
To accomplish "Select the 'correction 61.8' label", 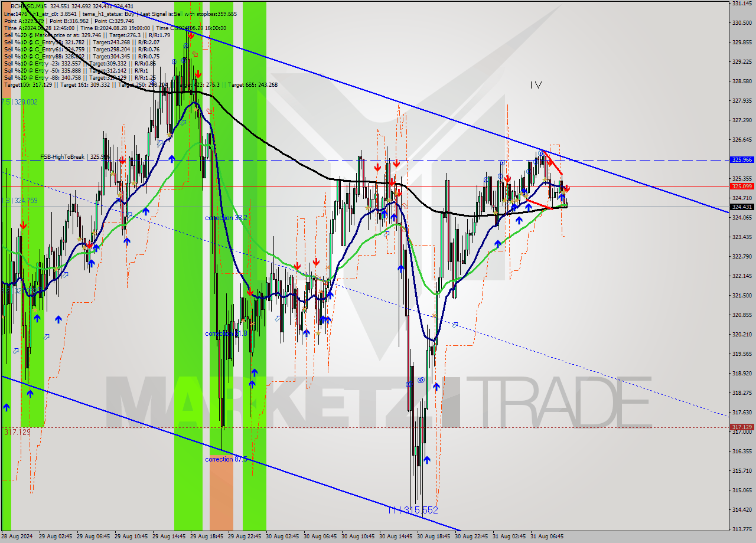I will [x=226, y=334].
